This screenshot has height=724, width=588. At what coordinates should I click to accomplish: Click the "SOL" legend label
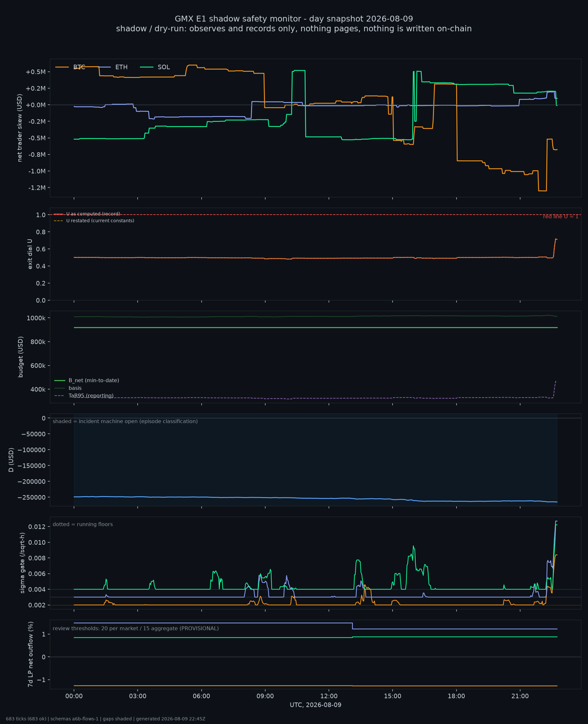pyautogui.click(x=164, y=67)
